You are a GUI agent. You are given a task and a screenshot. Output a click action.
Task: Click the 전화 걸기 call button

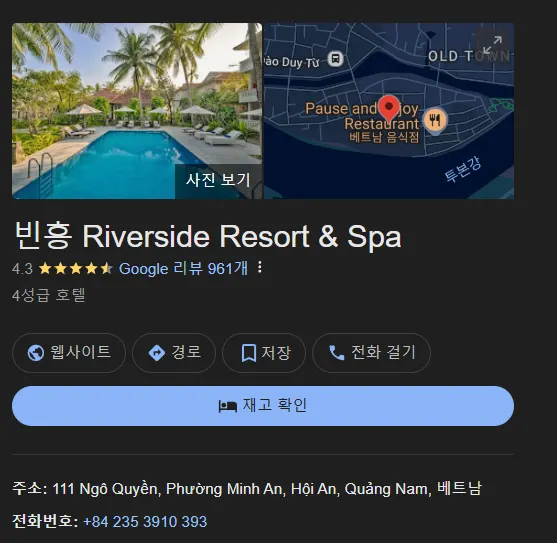371,353
